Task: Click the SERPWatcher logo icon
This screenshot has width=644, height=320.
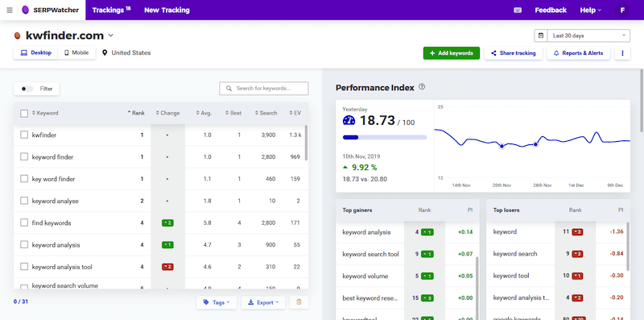Action: (26, 10)
